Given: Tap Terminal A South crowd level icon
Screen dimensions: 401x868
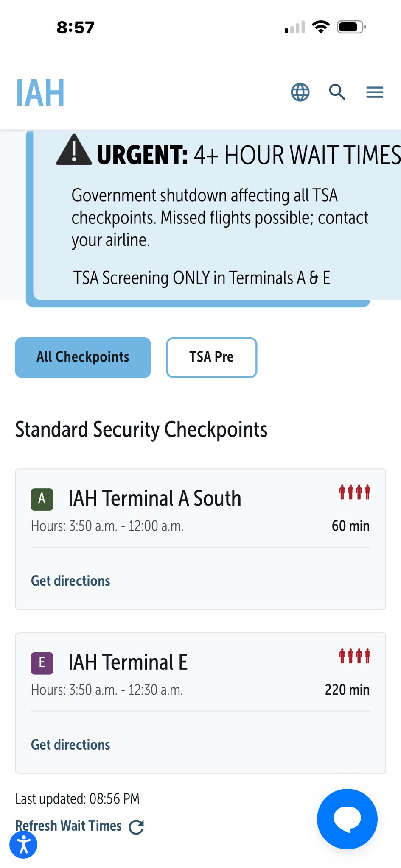Looking at the screenshot, I should (354, 492).
